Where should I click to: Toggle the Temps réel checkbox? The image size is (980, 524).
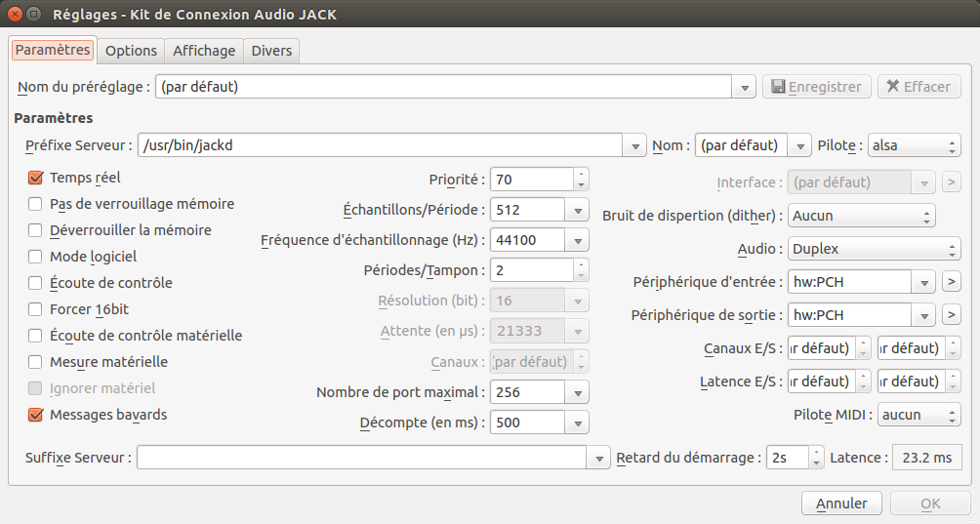click(x=36, y=179)
